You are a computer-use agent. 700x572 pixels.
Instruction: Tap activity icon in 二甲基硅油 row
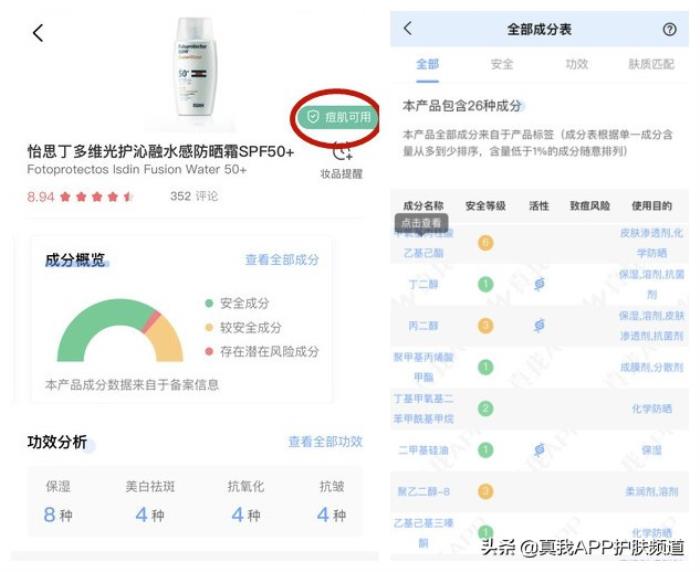[539, 450]
